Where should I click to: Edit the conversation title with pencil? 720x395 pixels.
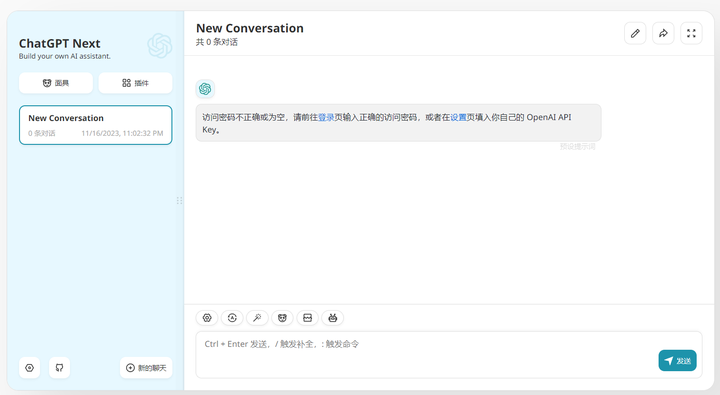(635, 34)
